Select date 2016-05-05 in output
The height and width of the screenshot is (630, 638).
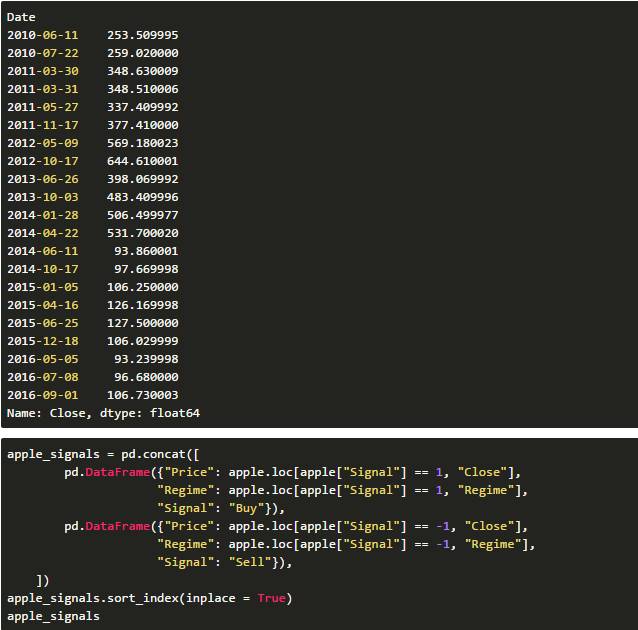pyautogui.click(x=43, y=359)
